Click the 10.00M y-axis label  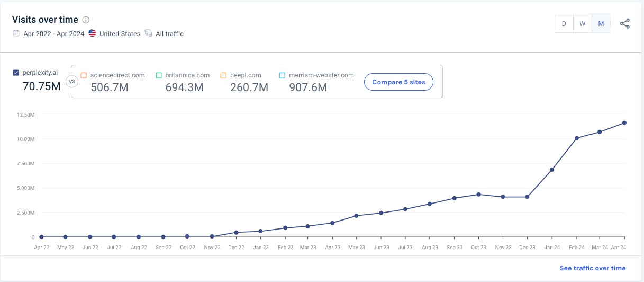tap(26, 139)
